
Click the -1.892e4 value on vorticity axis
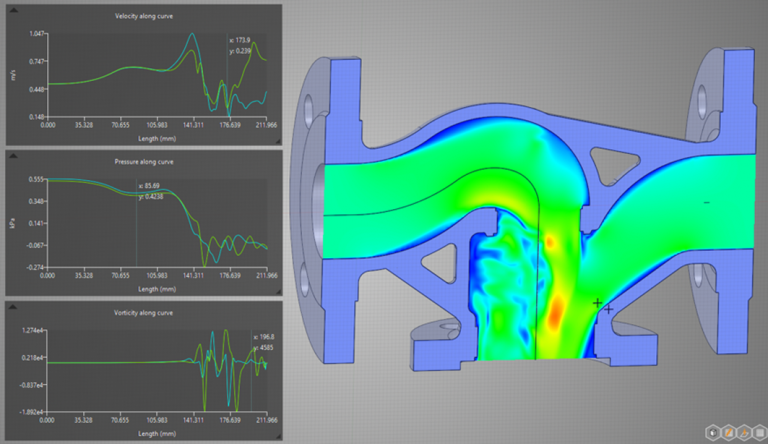tap(32, 412)
